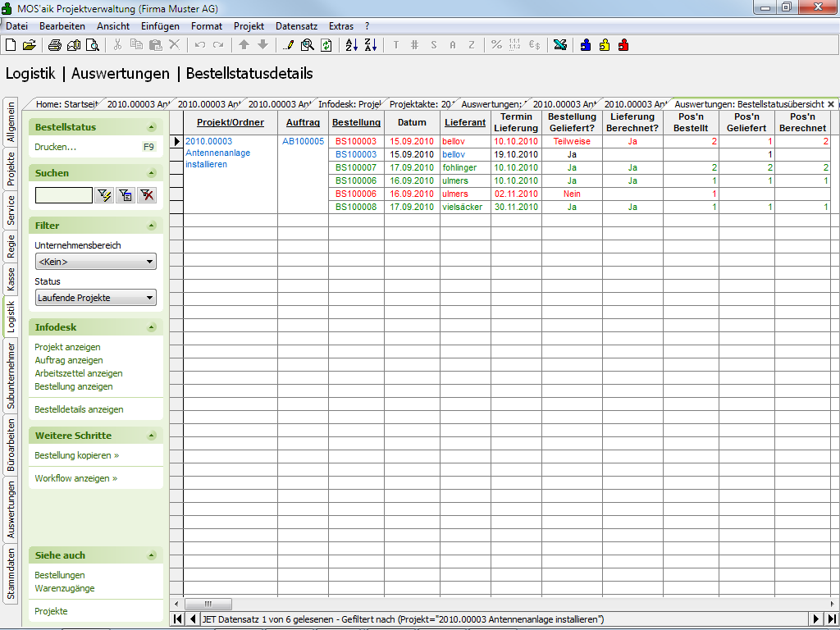840x630 pixels.
Task: Click the red puzzle piece icon
Action: coord(623,46)
